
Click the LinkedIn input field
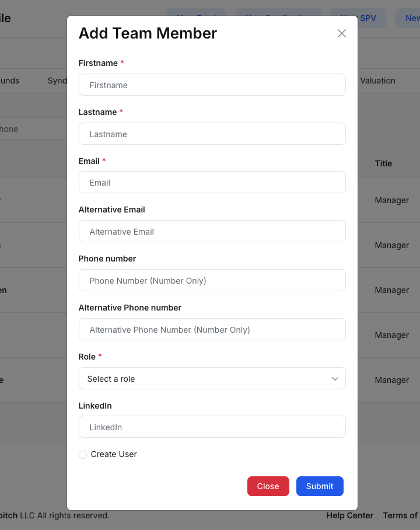212,427
